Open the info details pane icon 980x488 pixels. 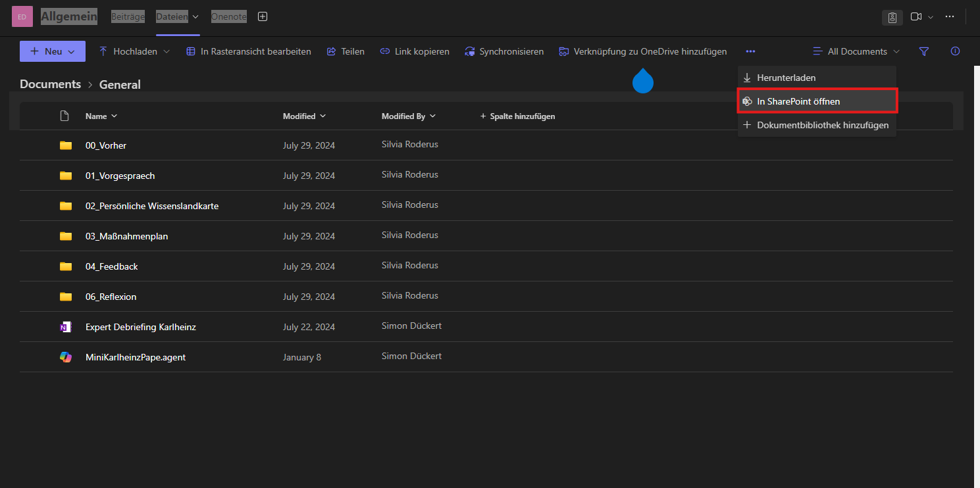pyautogui.click(x=955, y=51)
